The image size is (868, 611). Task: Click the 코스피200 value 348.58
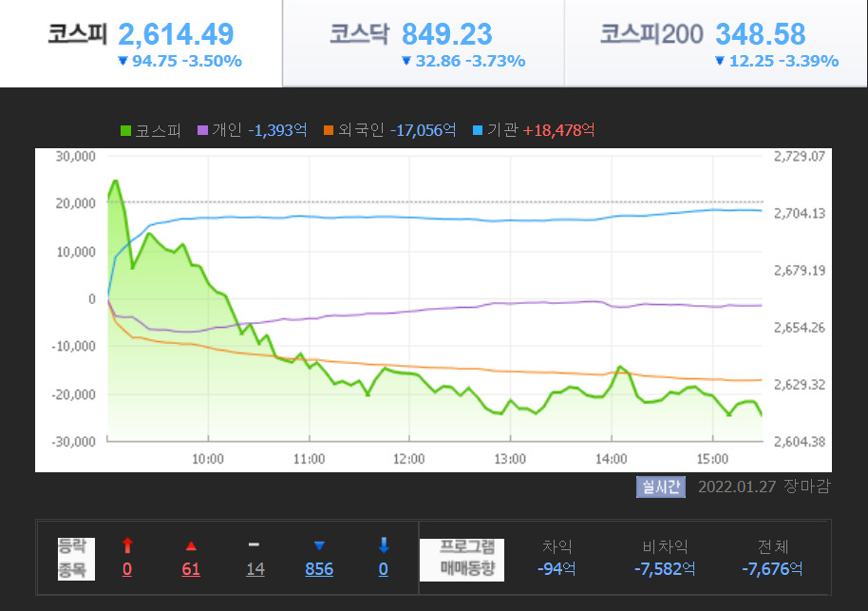click(x=761, y=34)
